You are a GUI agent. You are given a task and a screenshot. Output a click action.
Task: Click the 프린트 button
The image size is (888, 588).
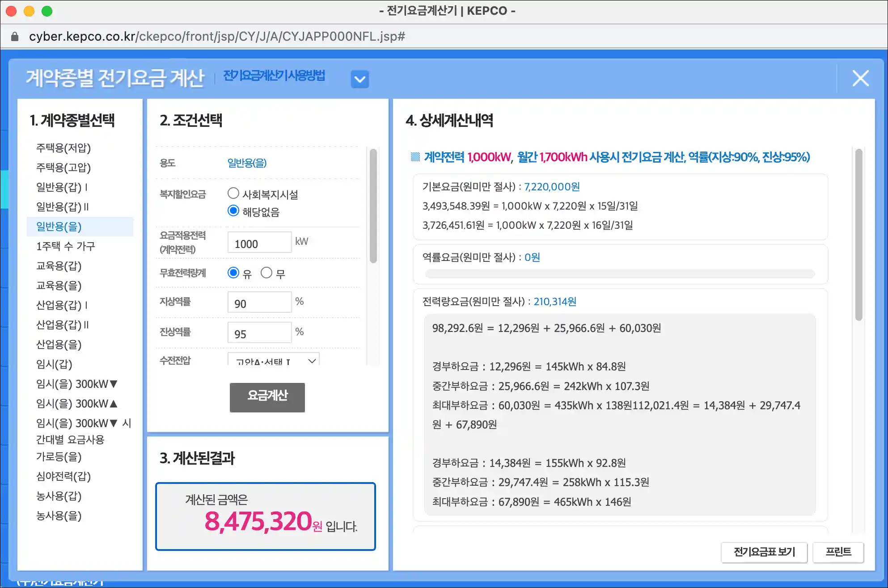[838, 552]
